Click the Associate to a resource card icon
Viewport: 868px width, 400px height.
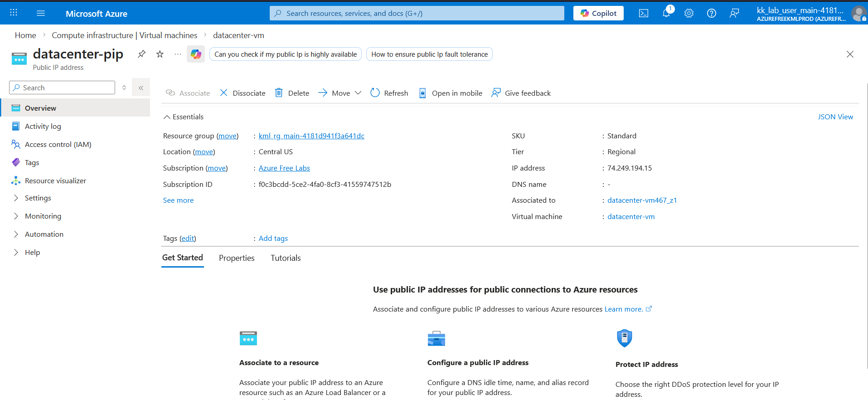coord(248,338)
